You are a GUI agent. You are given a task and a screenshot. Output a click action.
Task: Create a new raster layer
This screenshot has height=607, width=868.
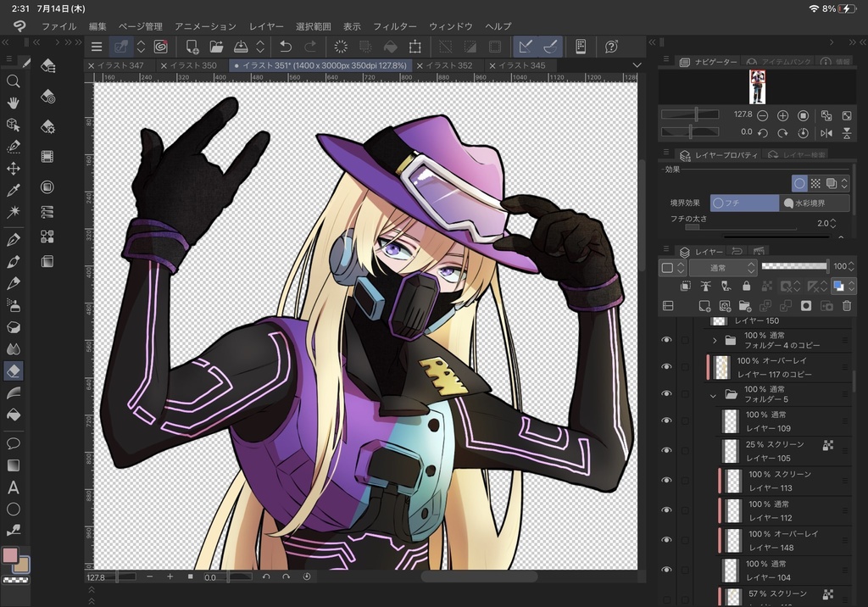pos(704,306)
